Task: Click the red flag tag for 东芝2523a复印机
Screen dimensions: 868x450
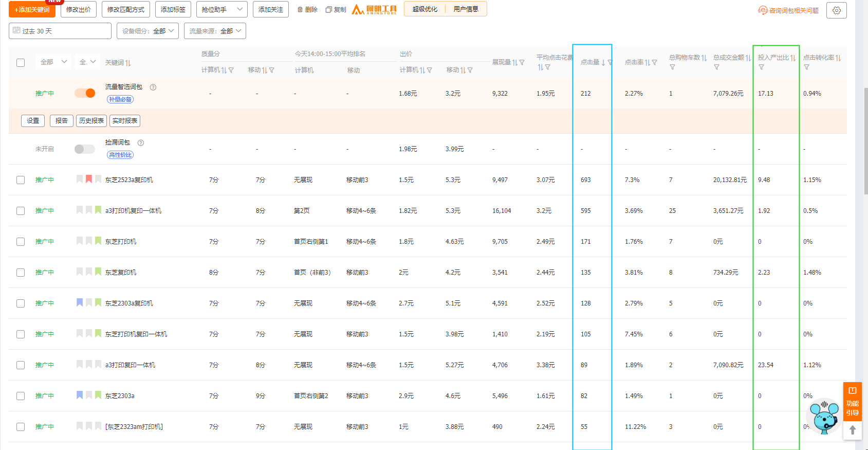Action: click(89, 179)
